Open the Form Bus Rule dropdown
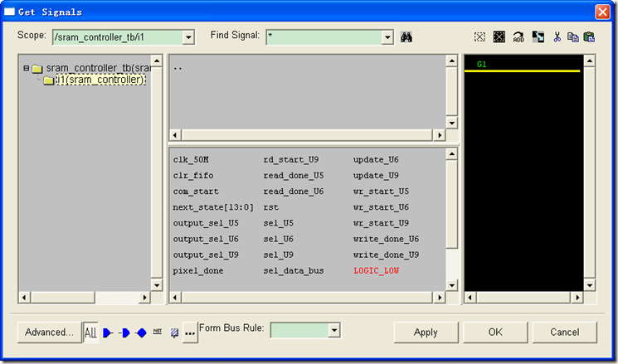 point(334,330)
